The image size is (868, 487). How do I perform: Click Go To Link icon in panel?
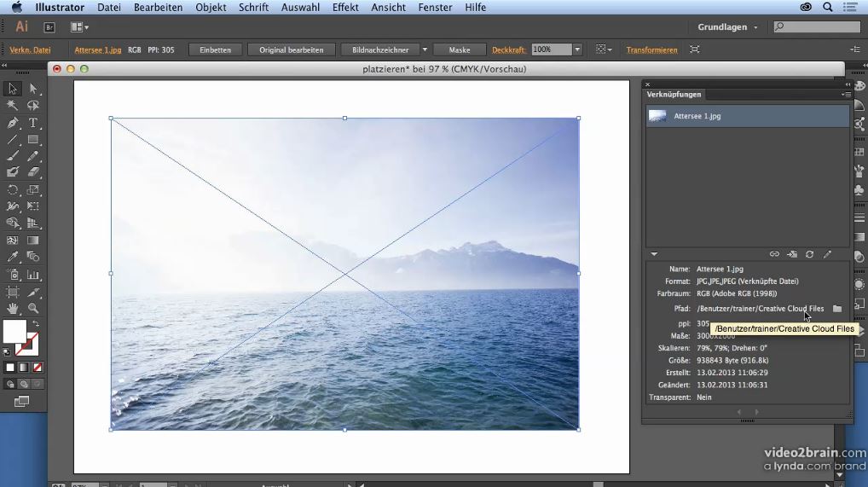pos(792,254)
